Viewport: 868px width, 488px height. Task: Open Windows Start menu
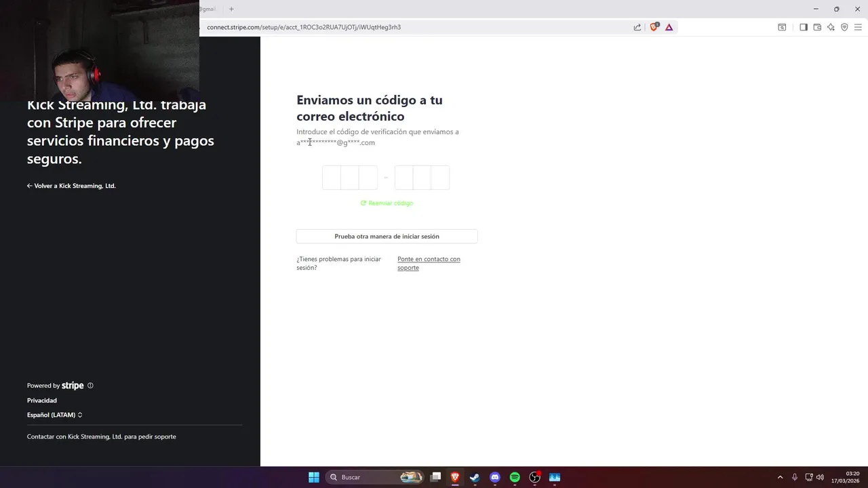314,477
